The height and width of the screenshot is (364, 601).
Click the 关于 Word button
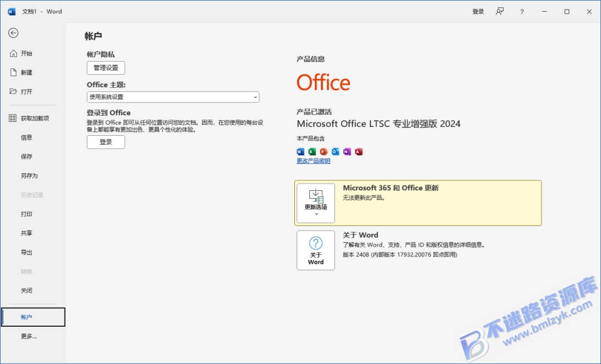316,250
